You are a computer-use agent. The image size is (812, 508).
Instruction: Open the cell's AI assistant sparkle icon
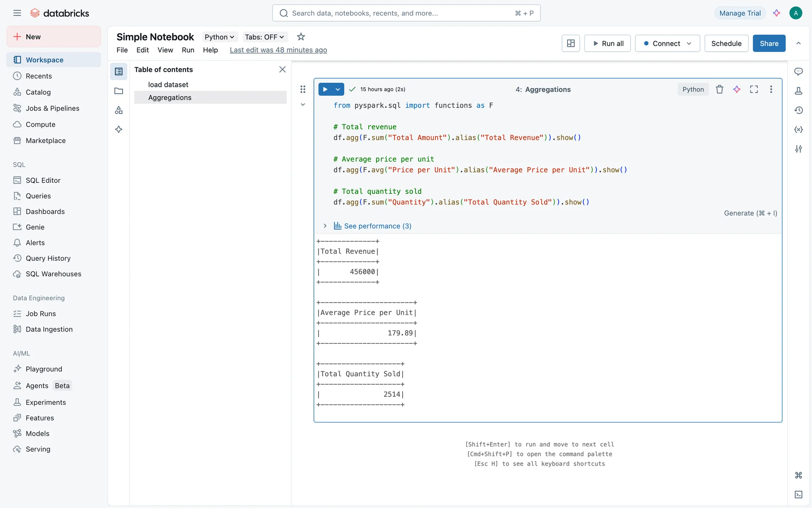[x=737, y=89]
